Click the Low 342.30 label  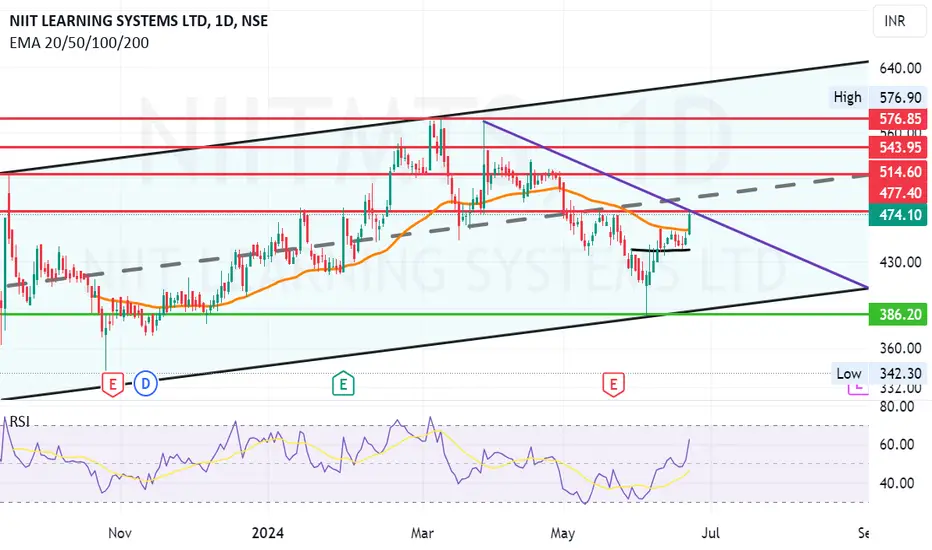pyautogui.click(x=879, y=373)
